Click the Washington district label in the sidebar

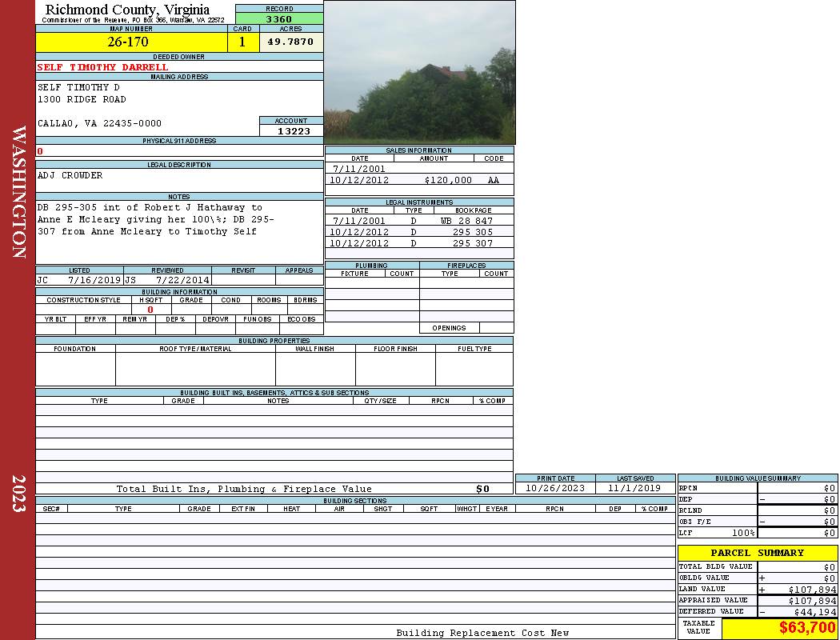tap(18, 192)
